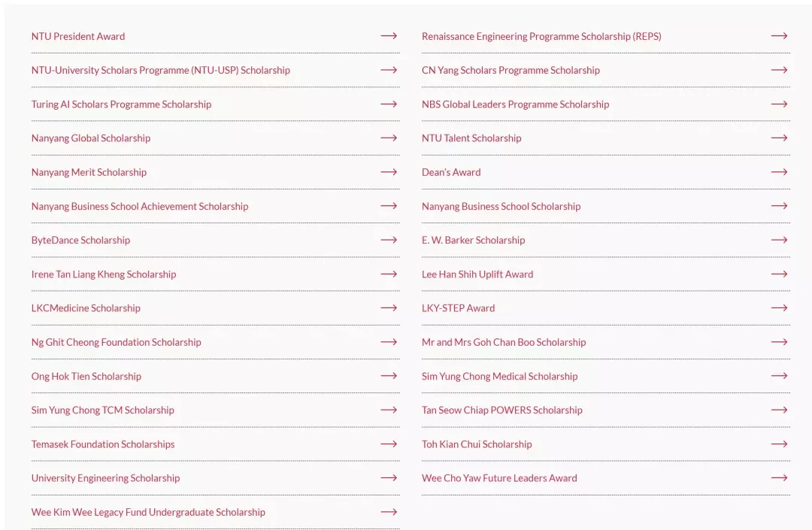View the Temasek Foundation Scholarships page
Image resolution: width=812 pixels, height=530 pixels.
click(102, 444)
